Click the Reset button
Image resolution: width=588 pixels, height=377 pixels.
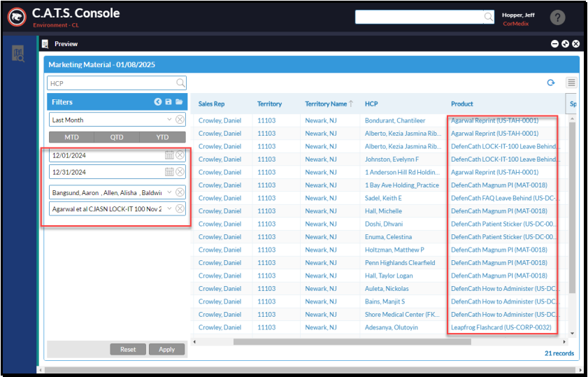128,349
